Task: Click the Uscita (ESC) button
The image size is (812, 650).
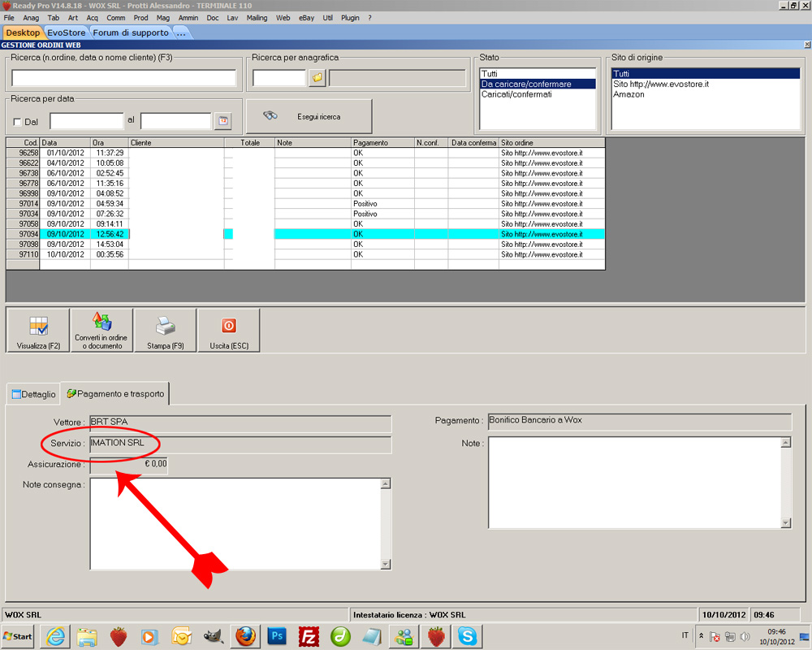Action: click(x=229, y=331)
